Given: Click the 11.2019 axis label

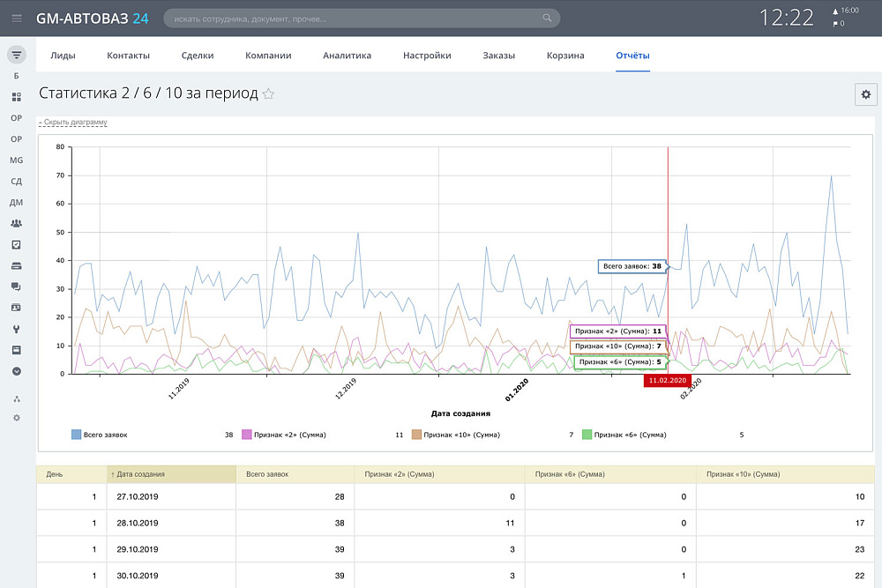Looking at the screenshot, I should coord(179,389).
